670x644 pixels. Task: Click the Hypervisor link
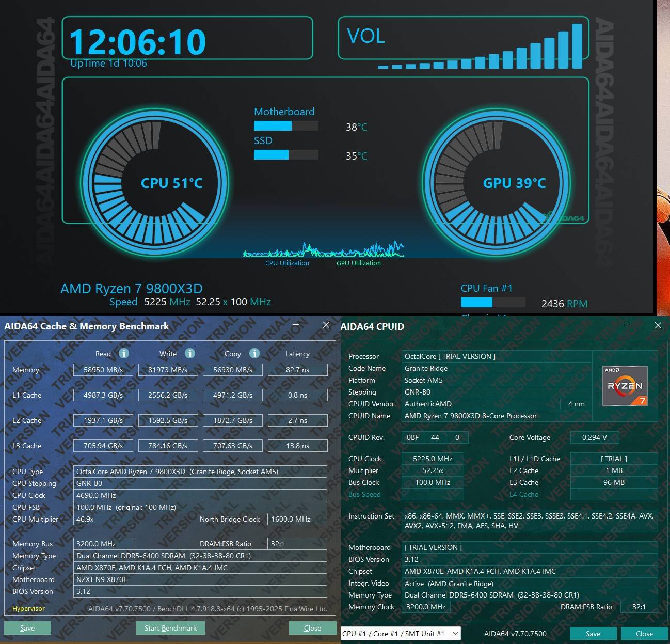click(28, 609)
